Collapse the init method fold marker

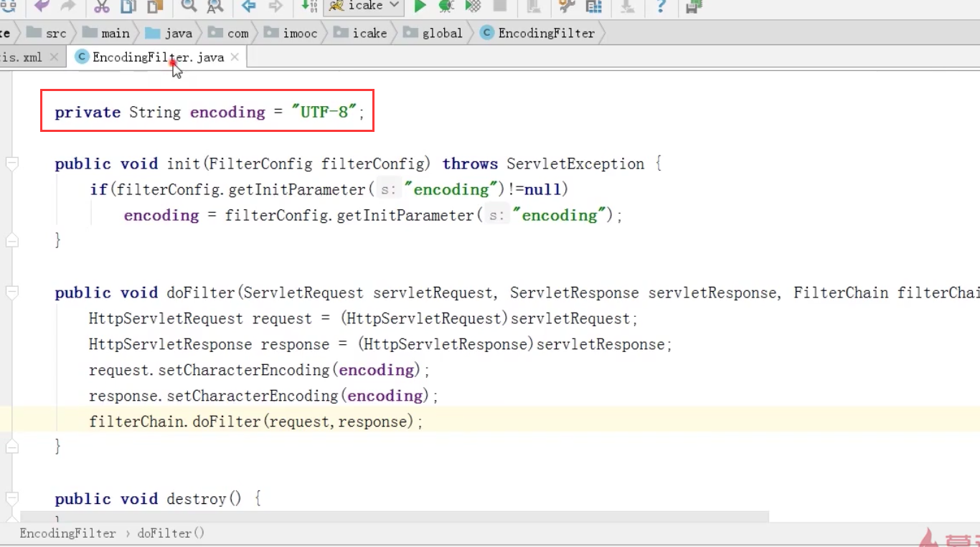click(11, 164)
